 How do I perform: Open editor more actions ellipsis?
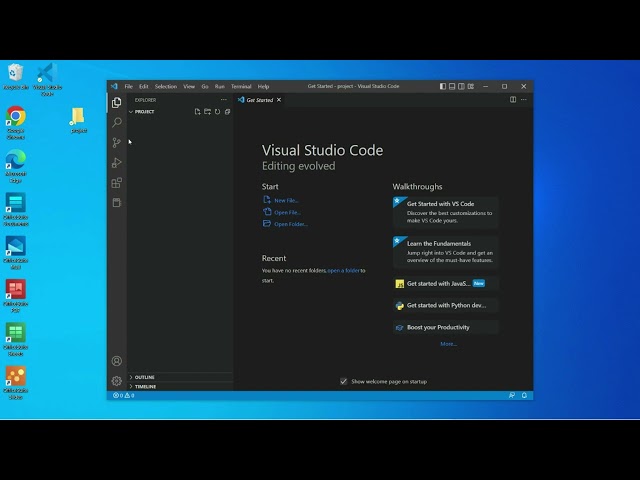tap(524, 100)
